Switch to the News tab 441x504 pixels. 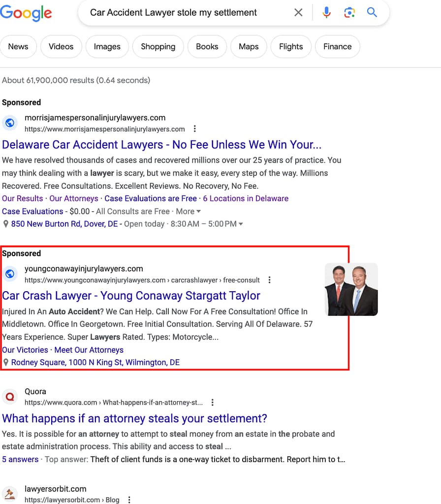pyautogui.click(x=18, y=47)
